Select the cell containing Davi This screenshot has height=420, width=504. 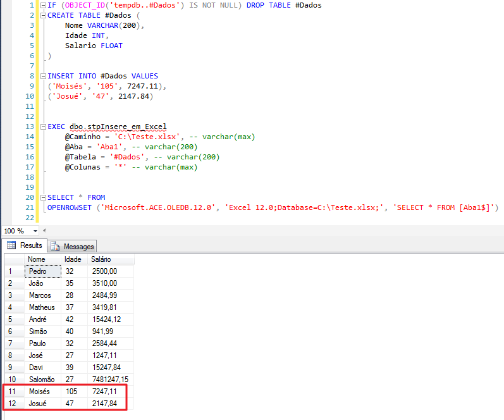coord(43,367)
